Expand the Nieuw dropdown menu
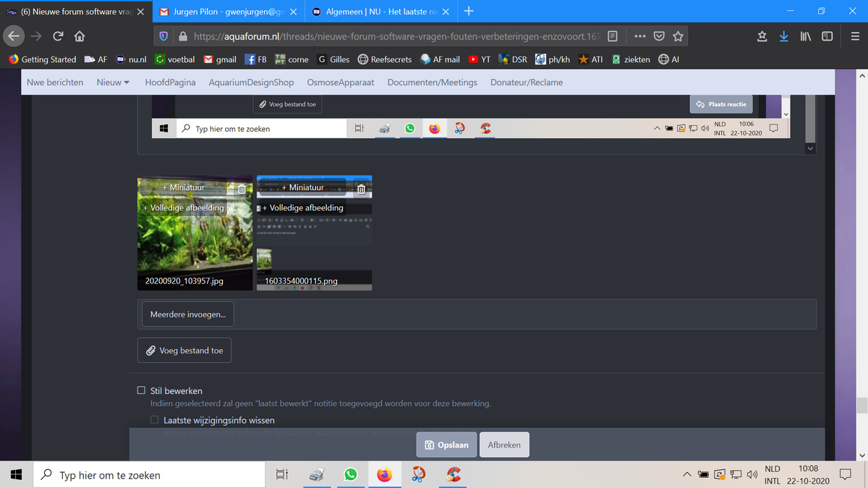 coord(113,82)
